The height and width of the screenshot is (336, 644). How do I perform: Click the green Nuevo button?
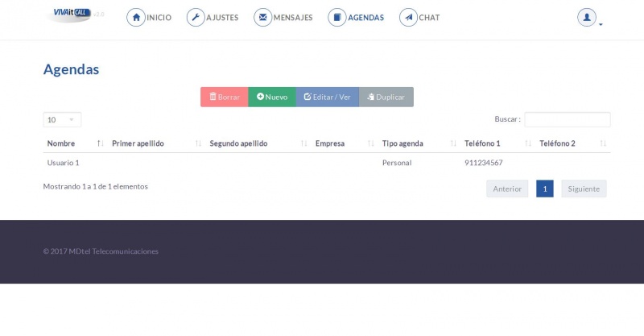pos(272,97)
